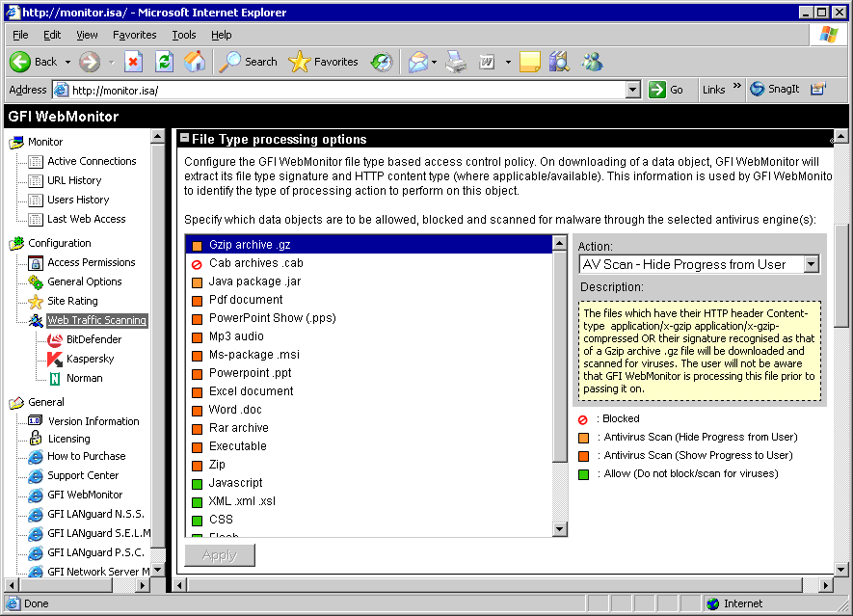This screenshot has width=853, height=616.
Task: Click the Kaspersky engine icon
Action: (x=54, y=360)
